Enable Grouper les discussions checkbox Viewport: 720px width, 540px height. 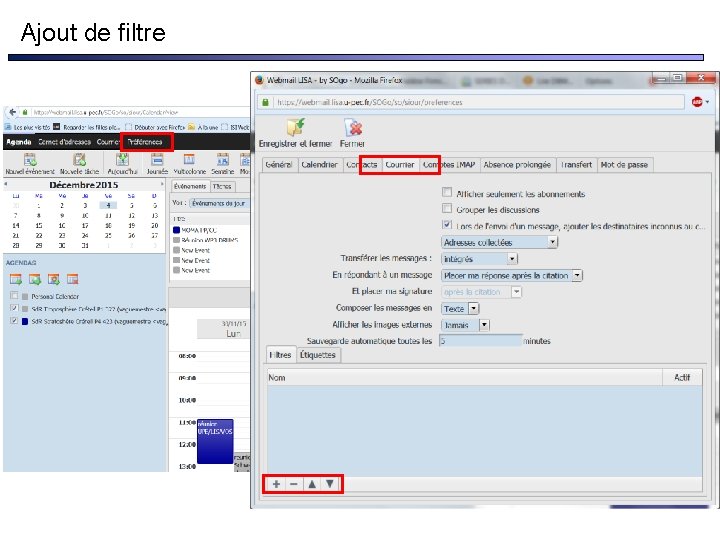(447, 208)
